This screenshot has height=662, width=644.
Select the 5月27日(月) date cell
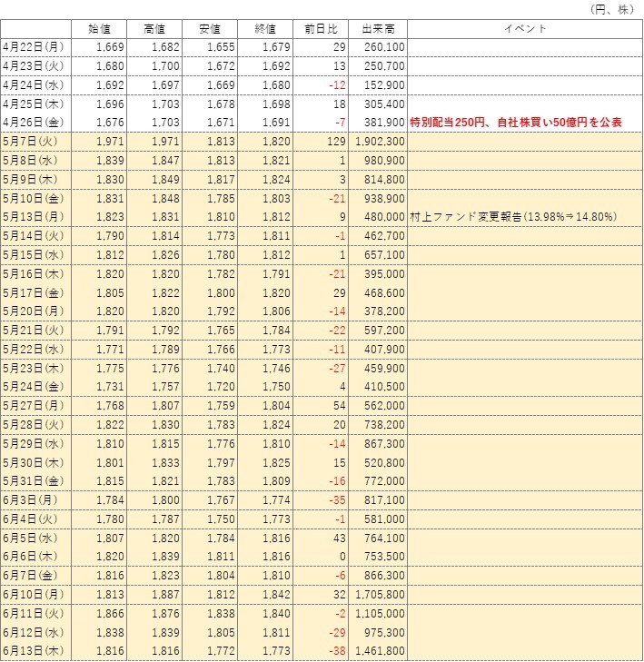tap(36, 406)
